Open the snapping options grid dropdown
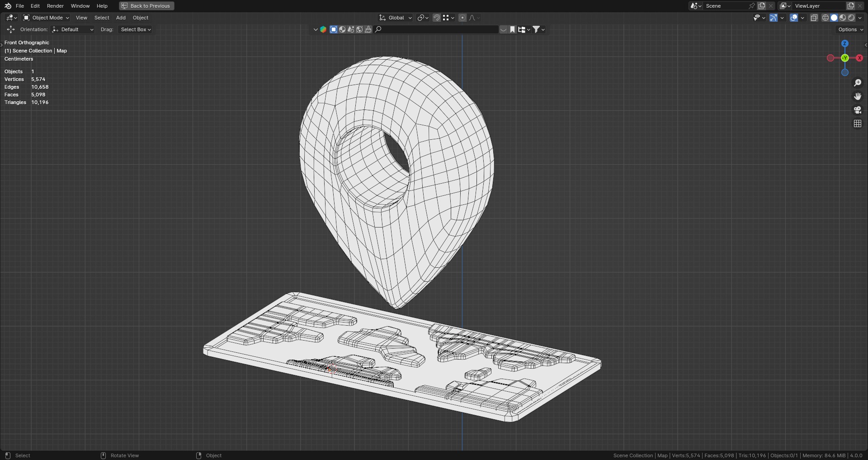 [x=448, y=18]
